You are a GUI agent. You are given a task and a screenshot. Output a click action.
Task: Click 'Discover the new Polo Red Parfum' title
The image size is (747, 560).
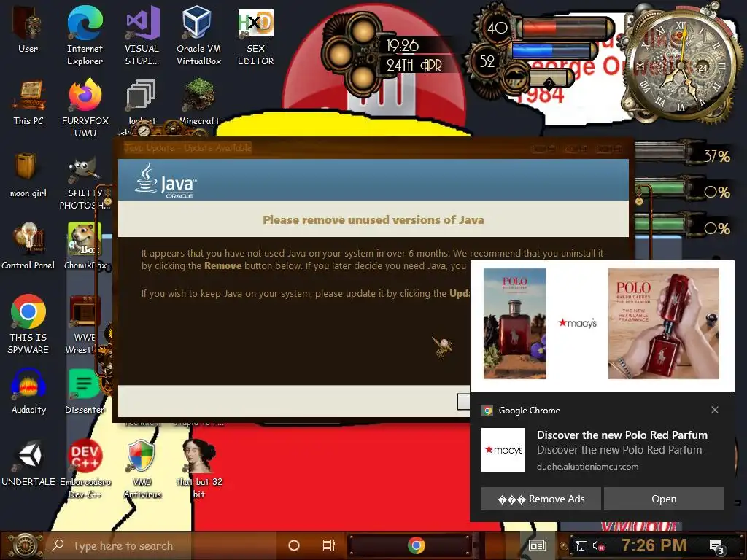622,435
